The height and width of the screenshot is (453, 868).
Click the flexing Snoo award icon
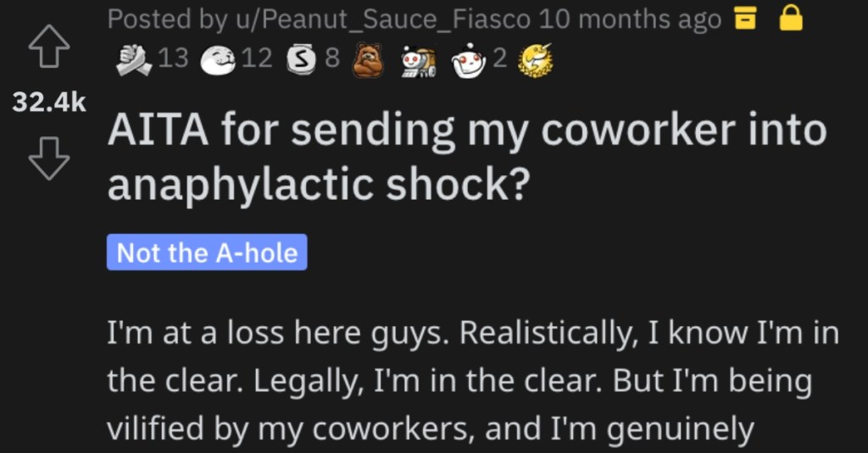(469, 61)
